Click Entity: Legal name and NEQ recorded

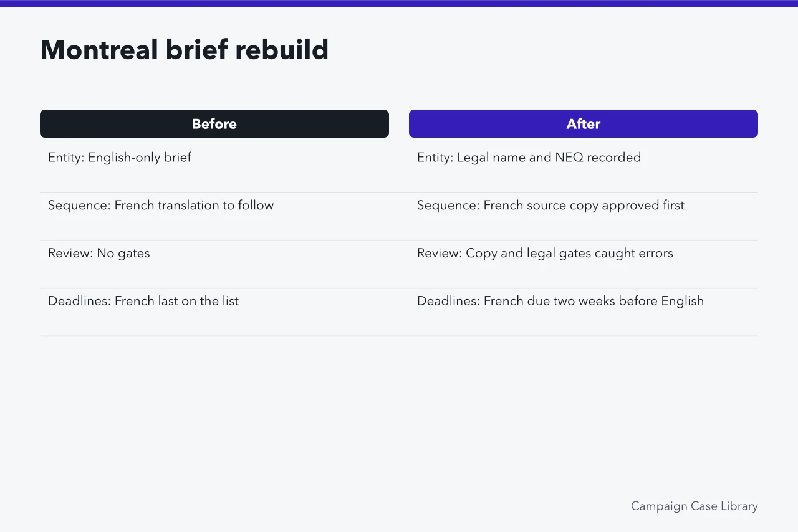coord(584,169)
